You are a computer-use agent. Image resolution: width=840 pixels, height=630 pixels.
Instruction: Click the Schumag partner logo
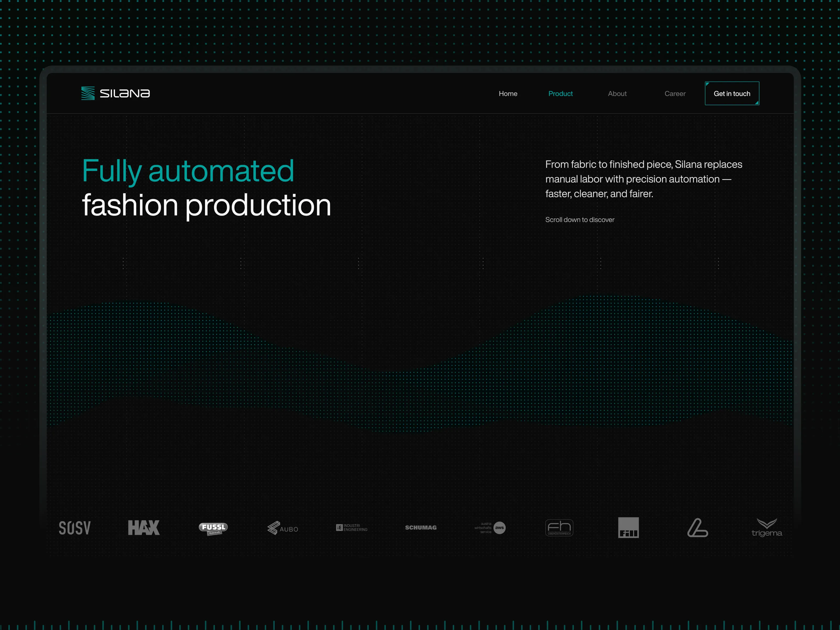421,527
